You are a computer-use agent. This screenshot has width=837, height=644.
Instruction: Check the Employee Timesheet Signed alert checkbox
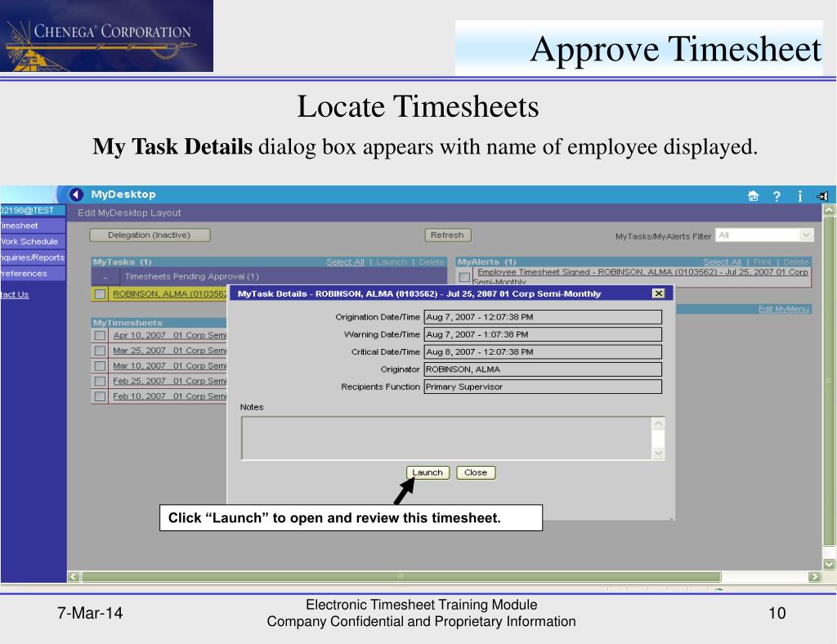(464, 277)
